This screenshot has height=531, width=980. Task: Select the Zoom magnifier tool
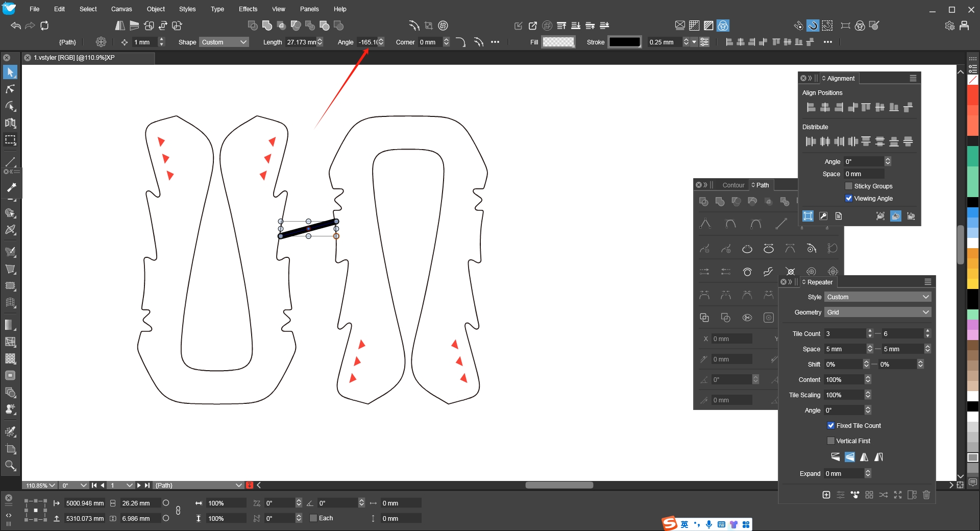(10, 465)
